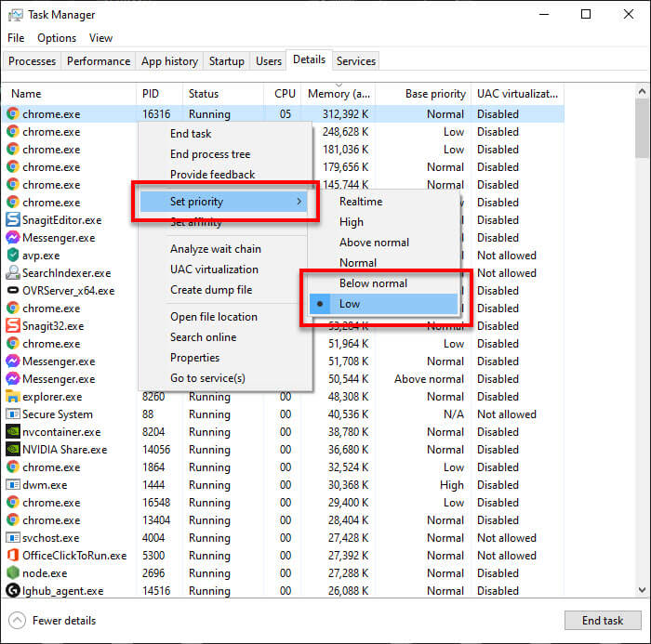Choose End task in context menu
651x644 pixels.
225,134
